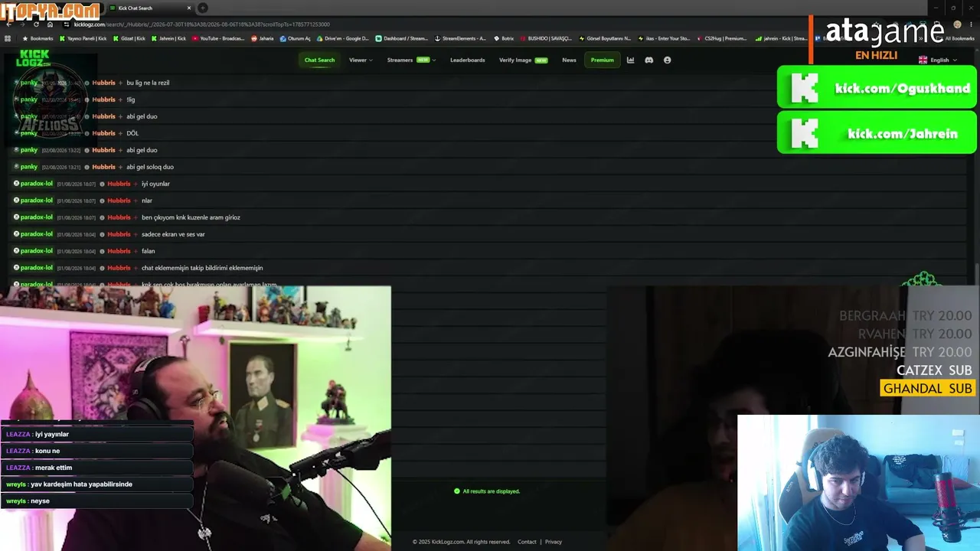
Task: Open the Leaderboards page
Action: click(x=467, y=60)
